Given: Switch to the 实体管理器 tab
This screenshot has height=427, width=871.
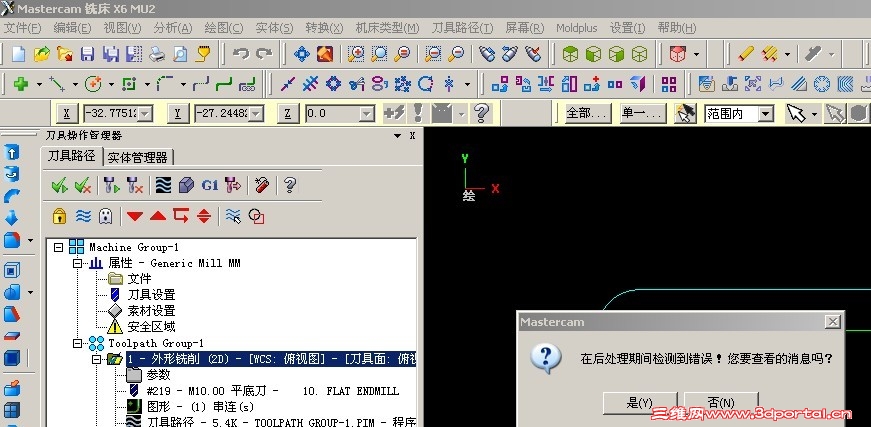Looking at the screenshot, I should (x=138, y=158).
